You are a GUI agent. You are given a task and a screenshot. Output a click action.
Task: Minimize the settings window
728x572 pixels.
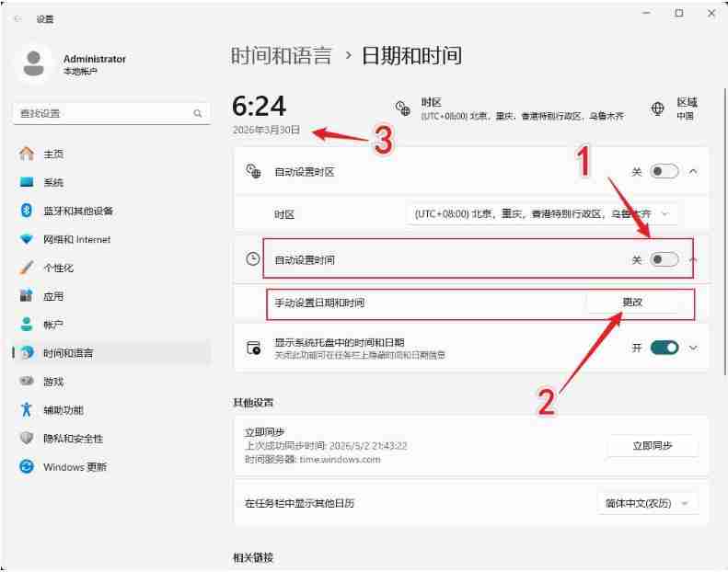point(646,13)
